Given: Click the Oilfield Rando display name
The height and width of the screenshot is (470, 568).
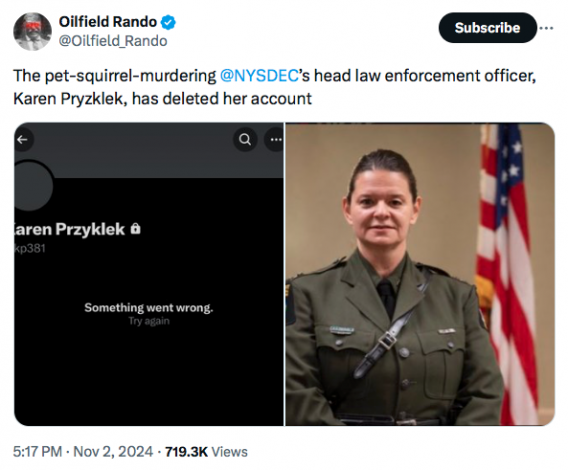Looking at the screenshot, I should pos(108,22).
